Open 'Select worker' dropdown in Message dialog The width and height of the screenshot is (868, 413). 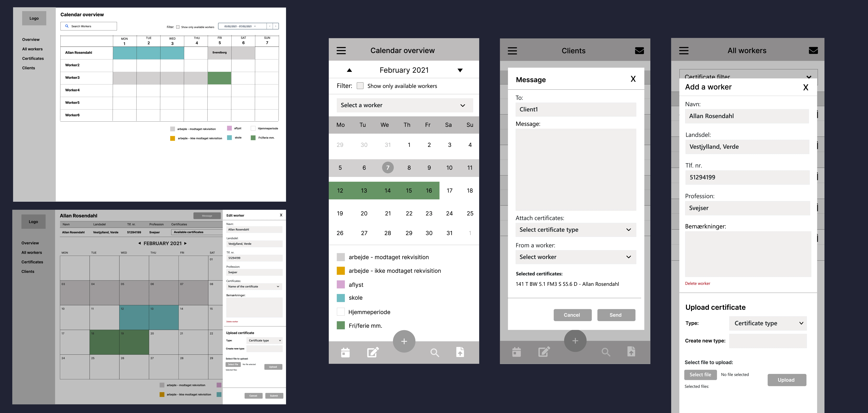pos(576,257)
